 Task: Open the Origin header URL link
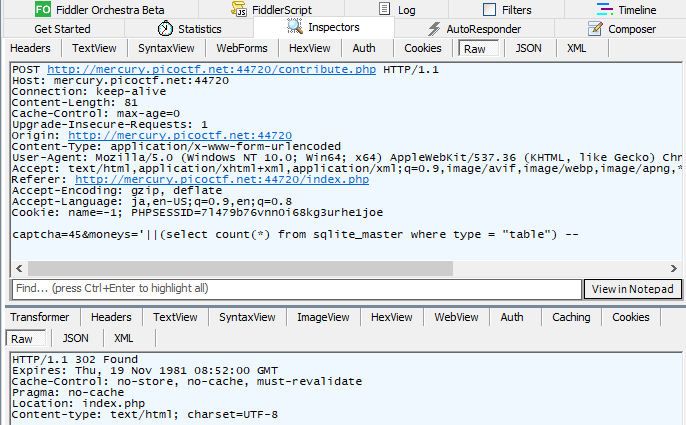(x=180, y=136)
